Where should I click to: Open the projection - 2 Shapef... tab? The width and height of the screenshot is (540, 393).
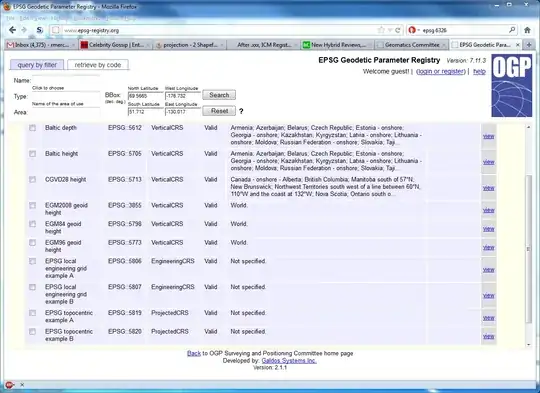[x=189, y=45]
